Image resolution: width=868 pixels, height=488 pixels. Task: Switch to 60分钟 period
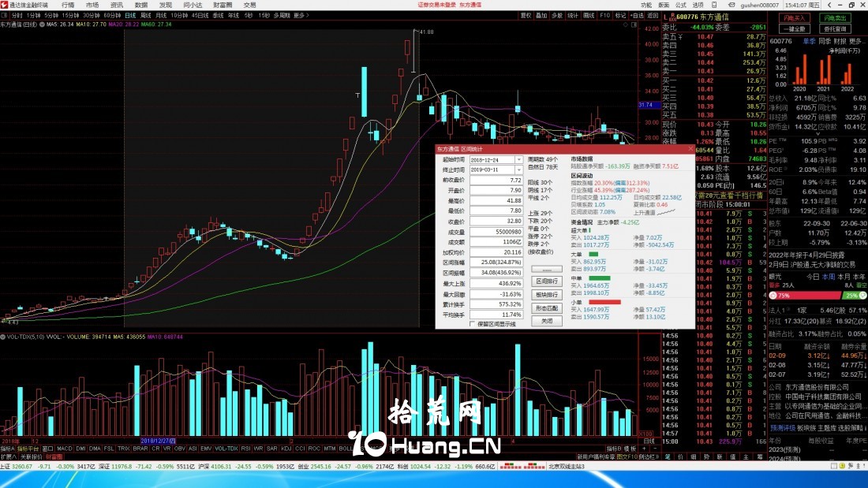[x=112, y=16]
